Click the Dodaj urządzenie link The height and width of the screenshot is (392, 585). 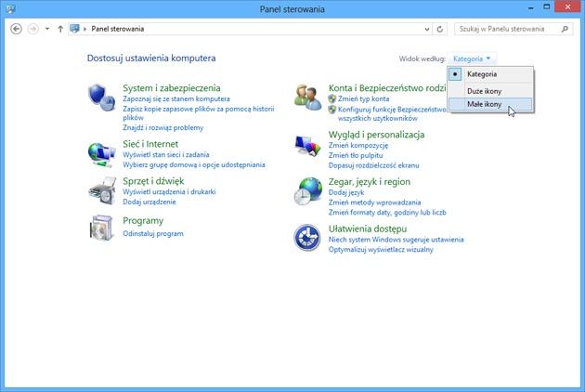149,202
